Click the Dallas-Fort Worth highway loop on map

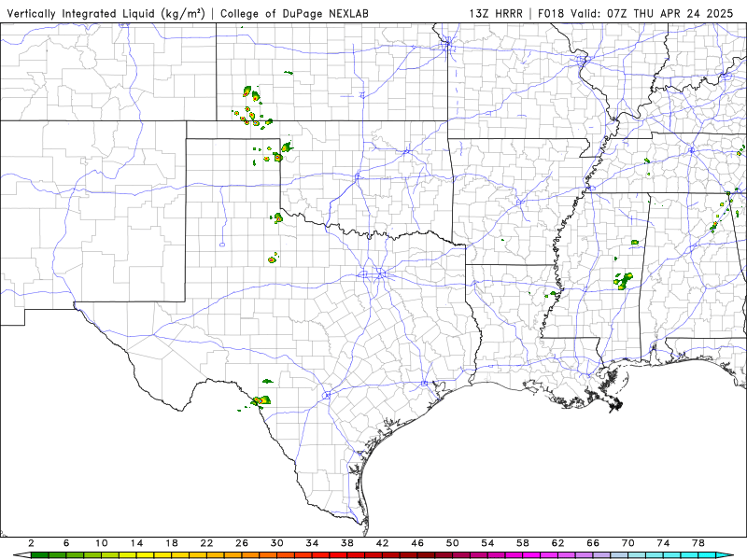pos(372,274)
